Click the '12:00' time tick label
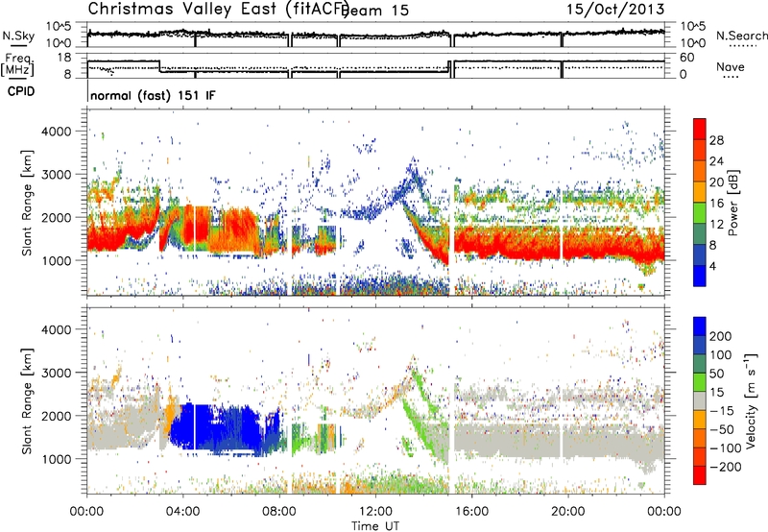Screen dimensions: 768x532 click(375, 512)
